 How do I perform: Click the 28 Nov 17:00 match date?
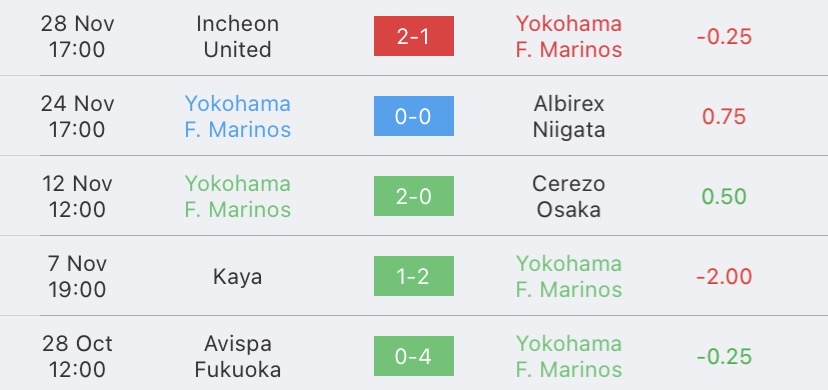pyautogui.click(x=77, y=36)
